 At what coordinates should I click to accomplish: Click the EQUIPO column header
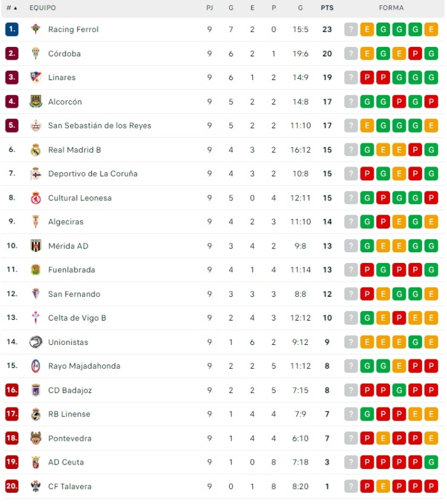tap(43, 8)
